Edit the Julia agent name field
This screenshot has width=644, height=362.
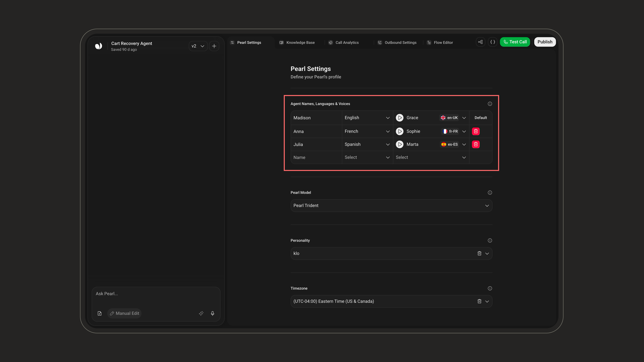pyautogui.click(x=316, y=144)
